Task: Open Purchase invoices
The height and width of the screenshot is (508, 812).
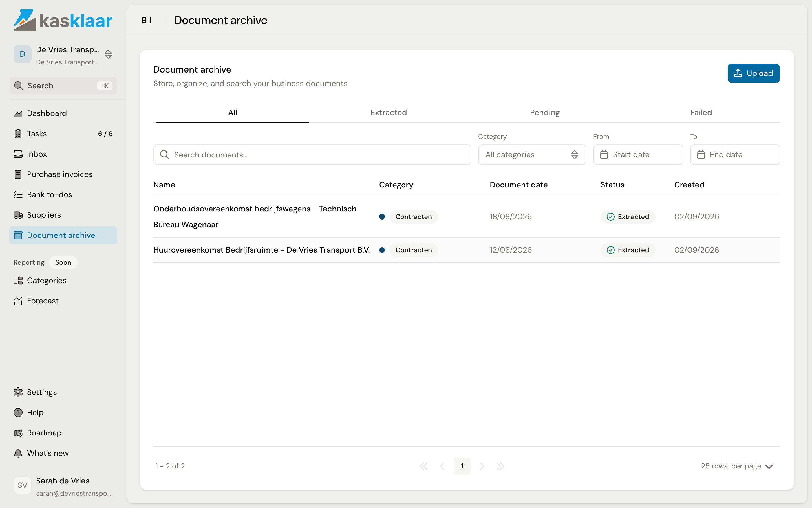Action: point(63,174)
